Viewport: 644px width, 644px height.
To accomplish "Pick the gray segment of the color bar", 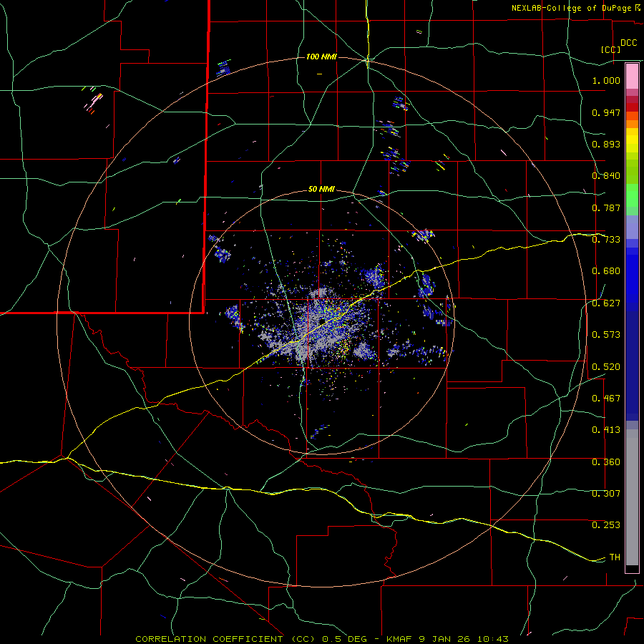I will pyautogui.click(x=632, y=497).
